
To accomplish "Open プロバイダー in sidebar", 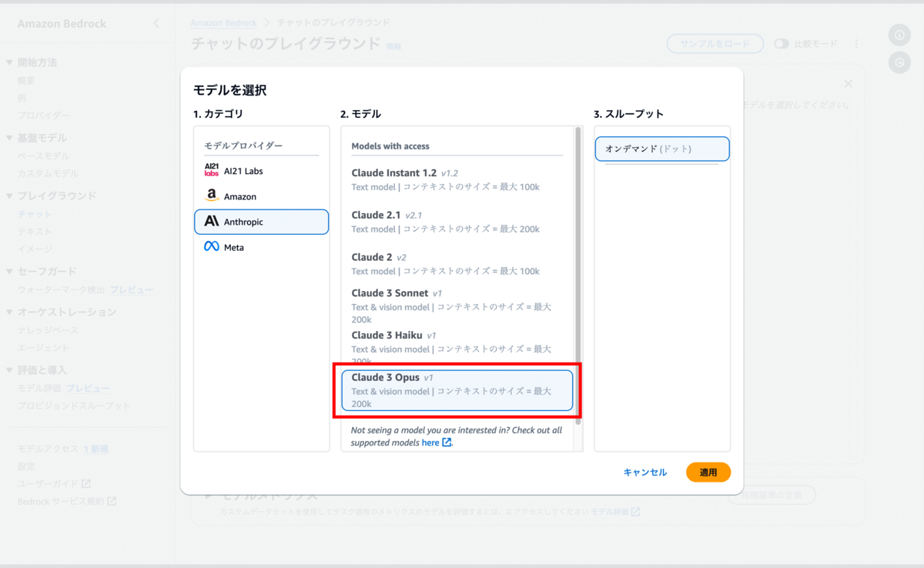I will tap(44, 115).
